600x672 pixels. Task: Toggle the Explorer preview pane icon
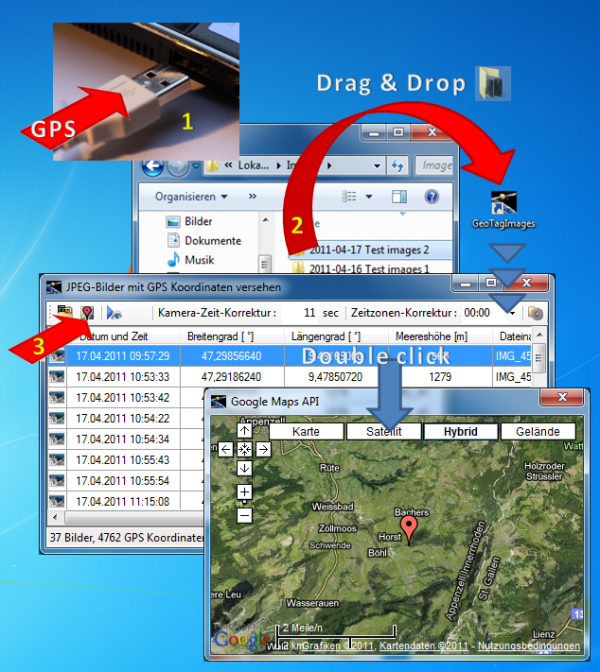399,197
